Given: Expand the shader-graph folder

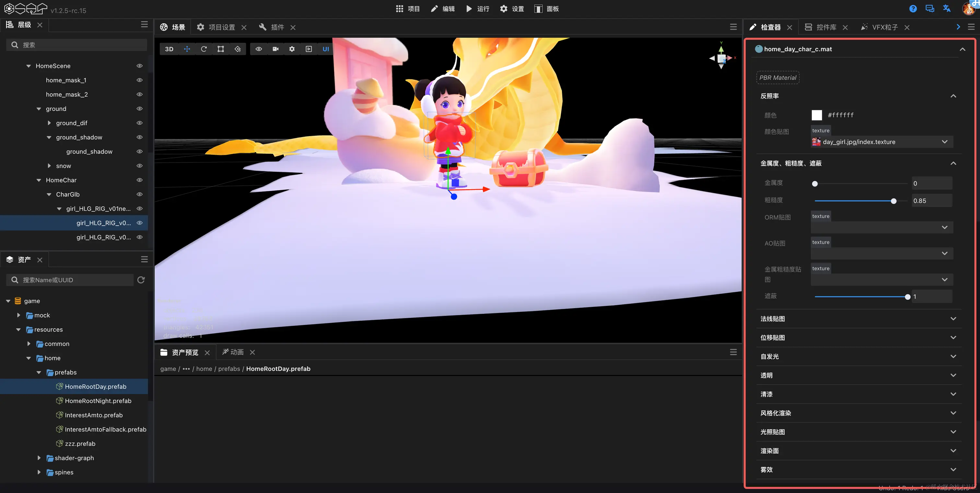Looking at the screenshot, I should (39, 458).
